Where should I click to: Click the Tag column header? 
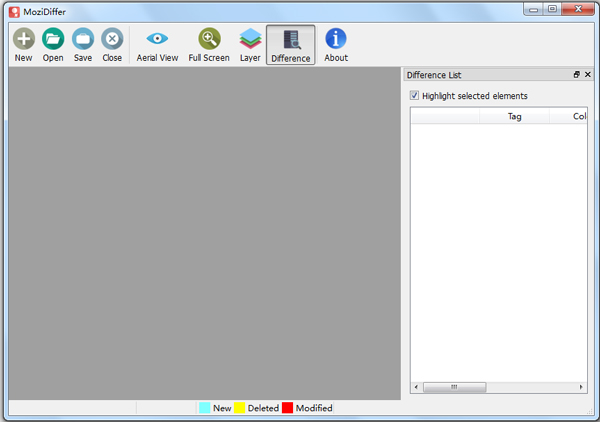tap(514, 116)
